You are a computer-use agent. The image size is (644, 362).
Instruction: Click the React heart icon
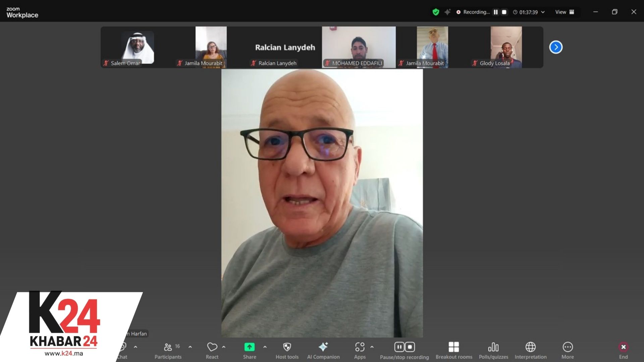pos(212,347)
